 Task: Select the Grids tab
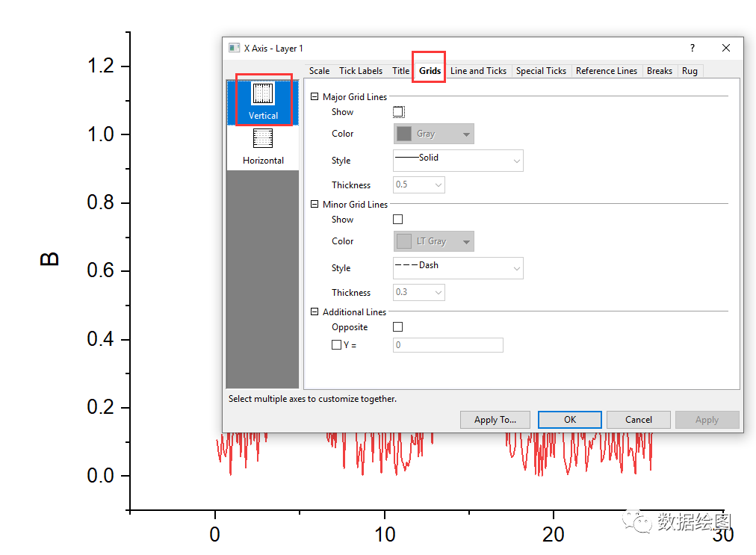click(430, 71)
